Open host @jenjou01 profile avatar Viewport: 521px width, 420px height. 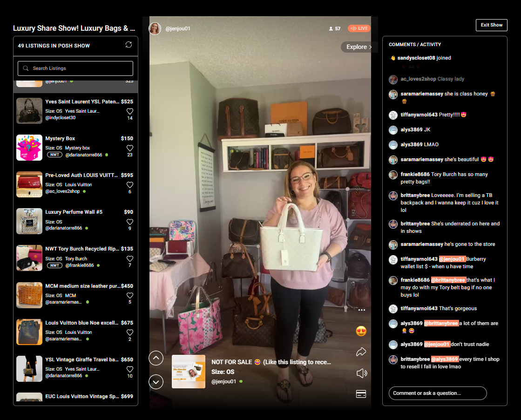(155, 28)
